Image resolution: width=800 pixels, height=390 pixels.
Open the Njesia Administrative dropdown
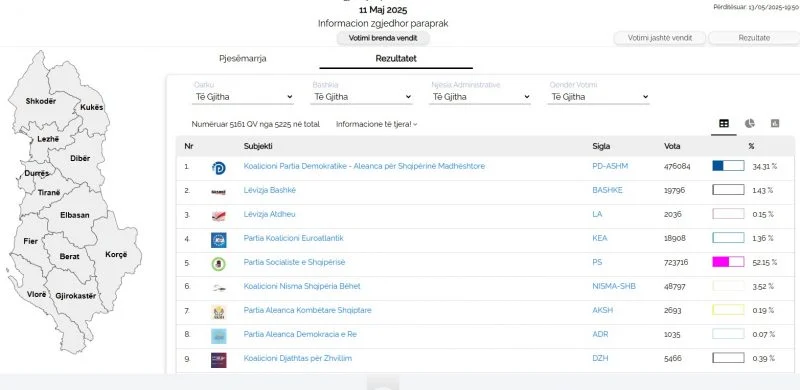tap(480, 96)
